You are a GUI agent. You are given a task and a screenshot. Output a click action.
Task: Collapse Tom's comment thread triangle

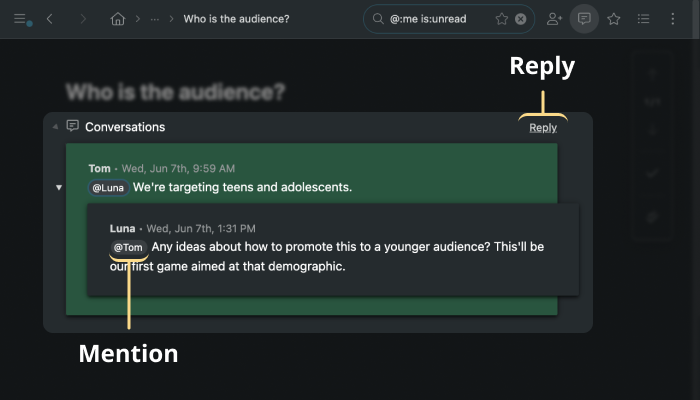coord(59,187)
